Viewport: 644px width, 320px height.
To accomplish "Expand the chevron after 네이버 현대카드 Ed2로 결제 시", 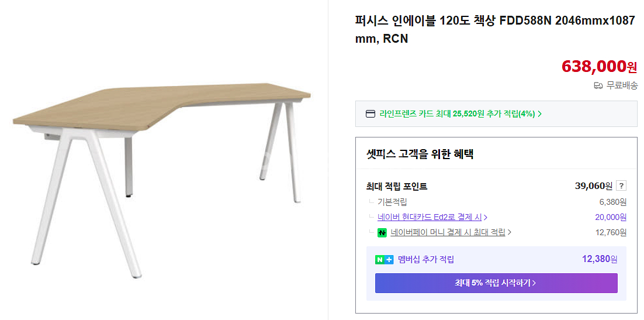I will (486, 218).
